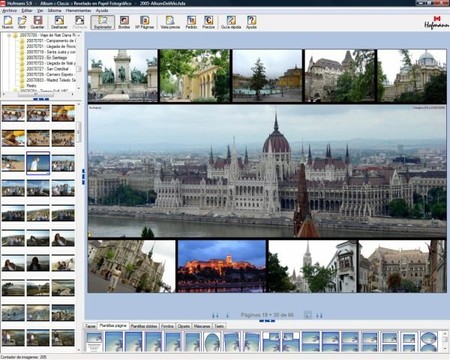The image size is (450, 360).
Task: Open an album with the Abrir icon
Action: pyautogui.click(x=22, y=22)
